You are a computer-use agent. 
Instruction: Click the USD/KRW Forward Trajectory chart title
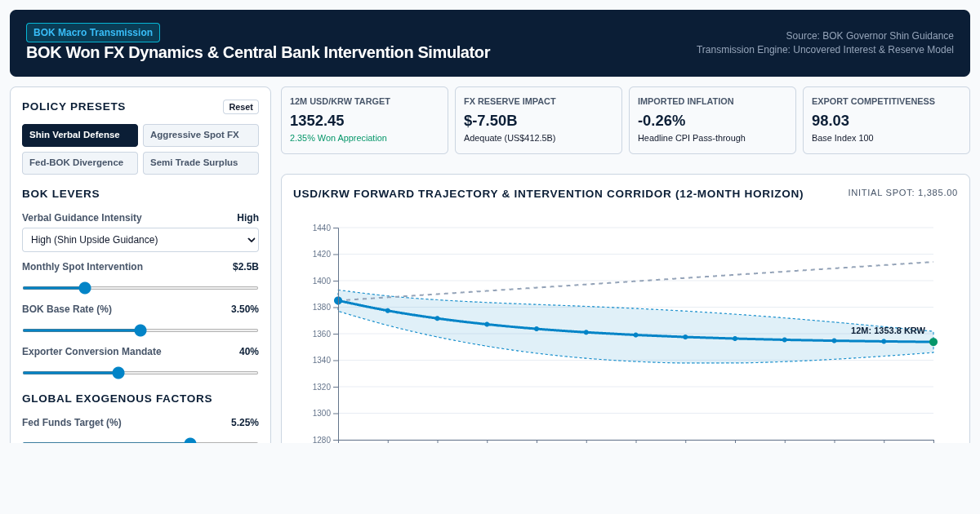tap(548, 193)
